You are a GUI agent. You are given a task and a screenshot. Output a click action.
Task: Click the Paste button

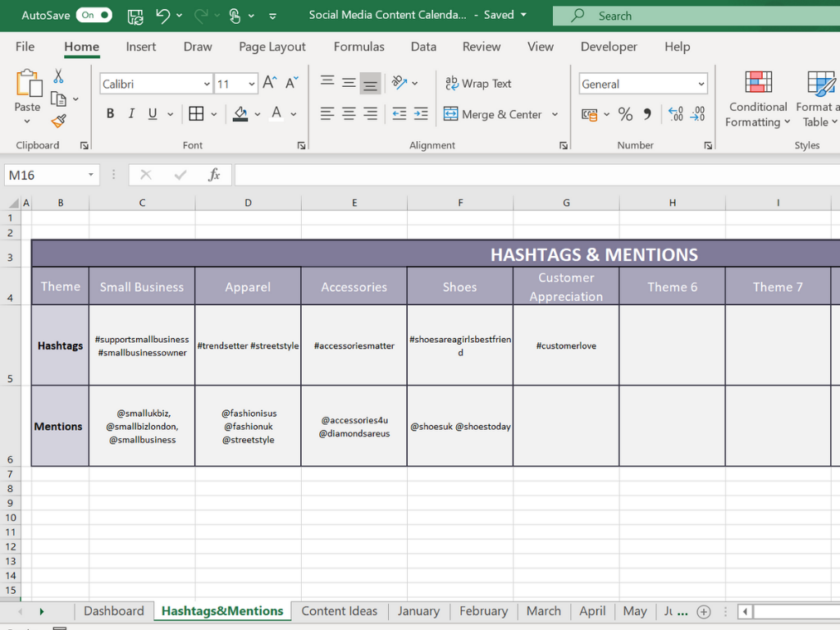pyautogui.click(x=27, y=90)
